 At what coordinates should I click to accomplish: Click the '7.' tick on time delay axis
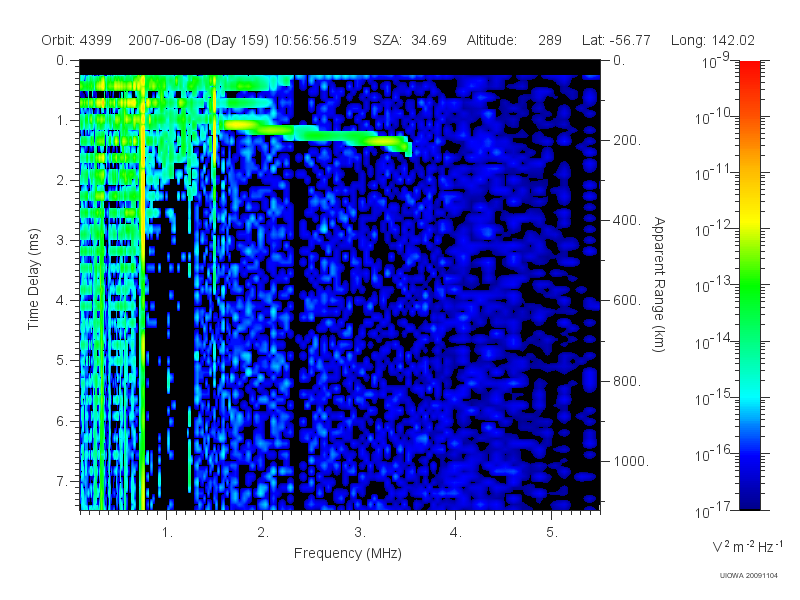[62, 481]
